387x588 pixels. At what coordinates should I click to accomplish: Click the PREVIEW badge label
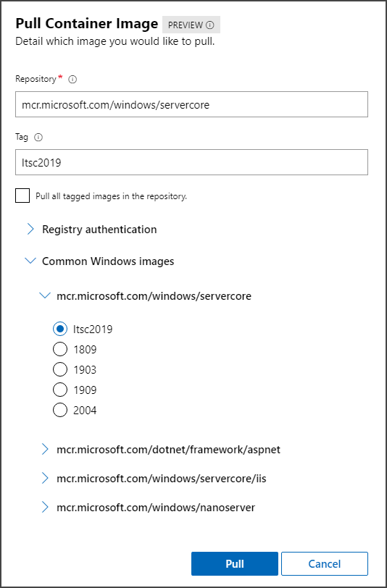[x=186, y=25]
